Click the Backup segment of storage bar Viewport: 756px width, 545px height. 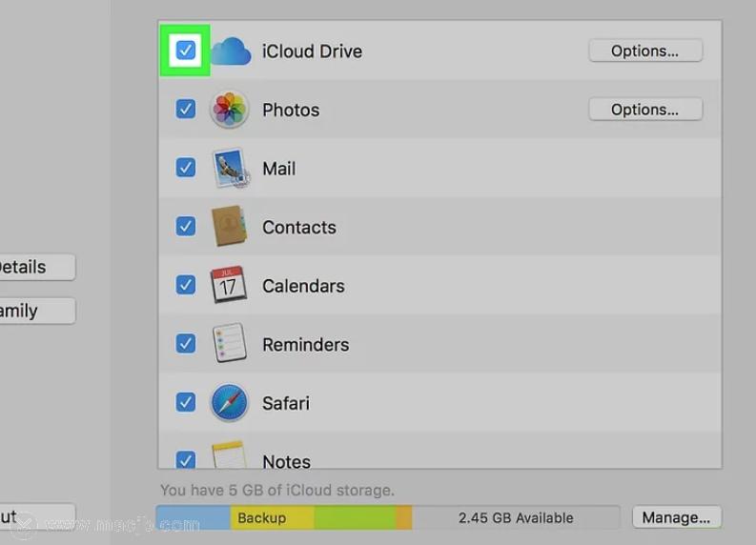pos(260,518)
